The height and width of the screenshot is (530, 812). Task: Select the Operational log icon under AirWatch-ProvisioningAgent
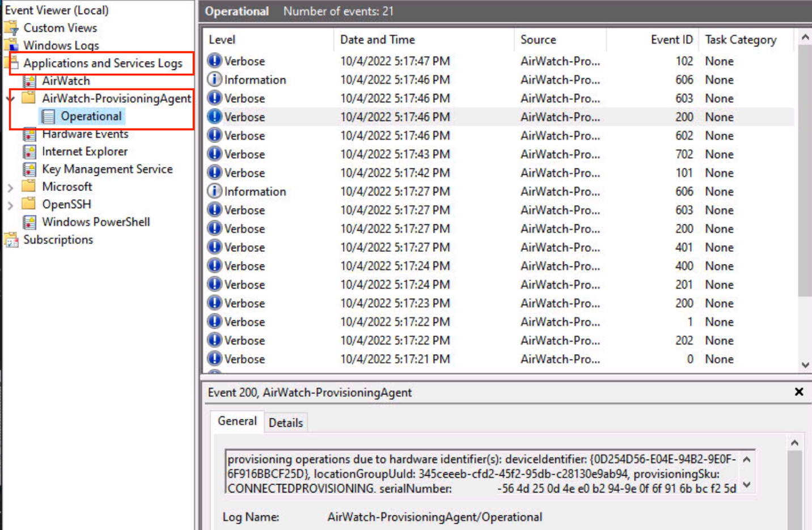click(49, 116)
